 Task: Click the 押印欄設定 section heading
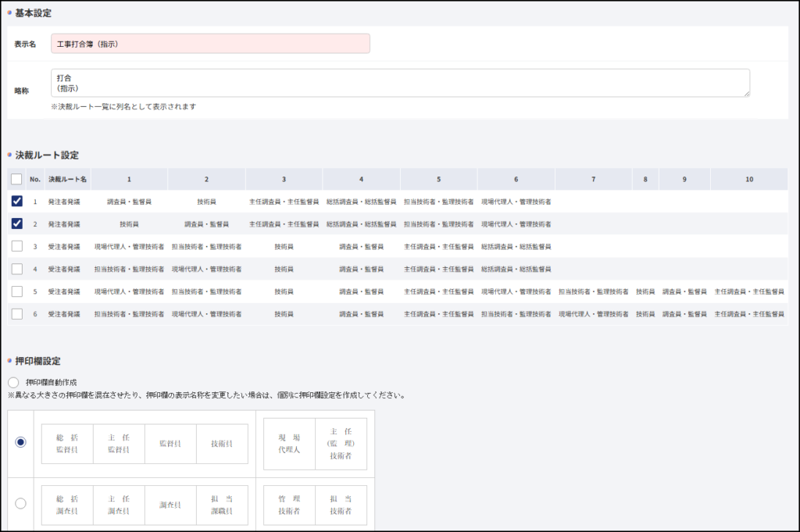coord(37,361)
